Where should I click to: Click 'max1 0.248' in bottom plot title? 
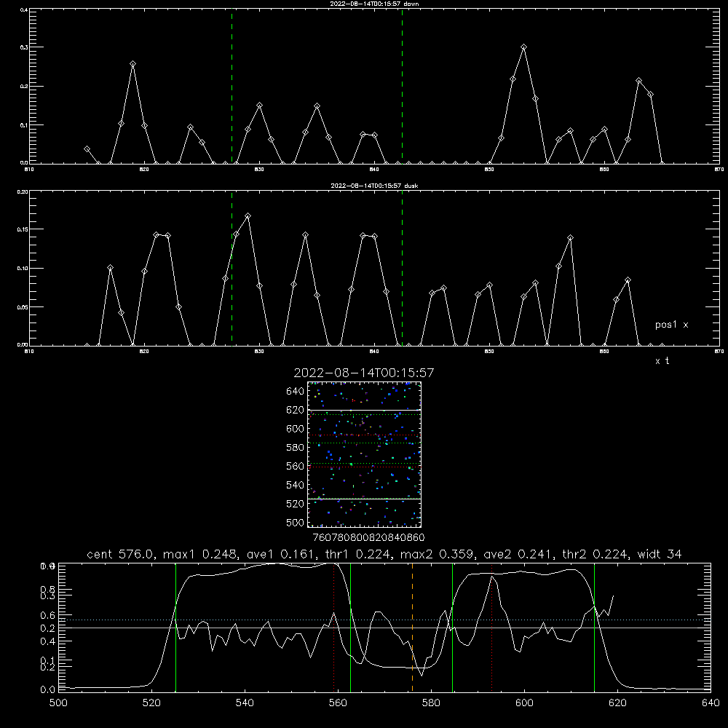coord(198,554)
